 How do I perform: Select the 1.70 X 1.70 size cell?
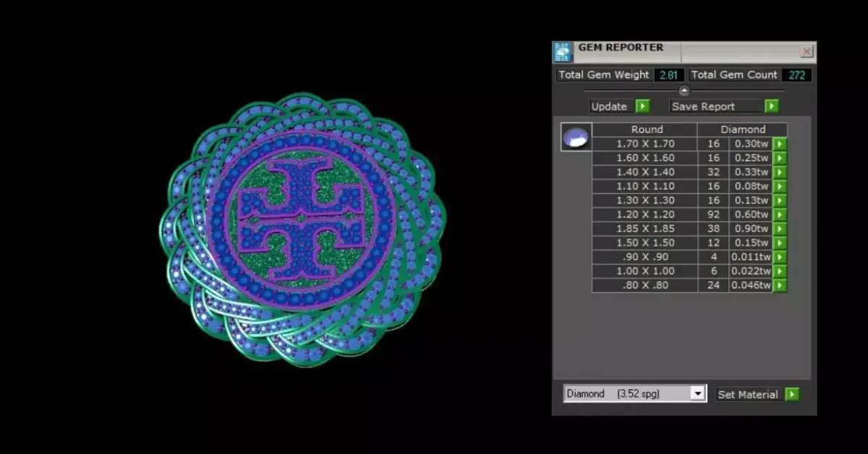click(645, 144)
